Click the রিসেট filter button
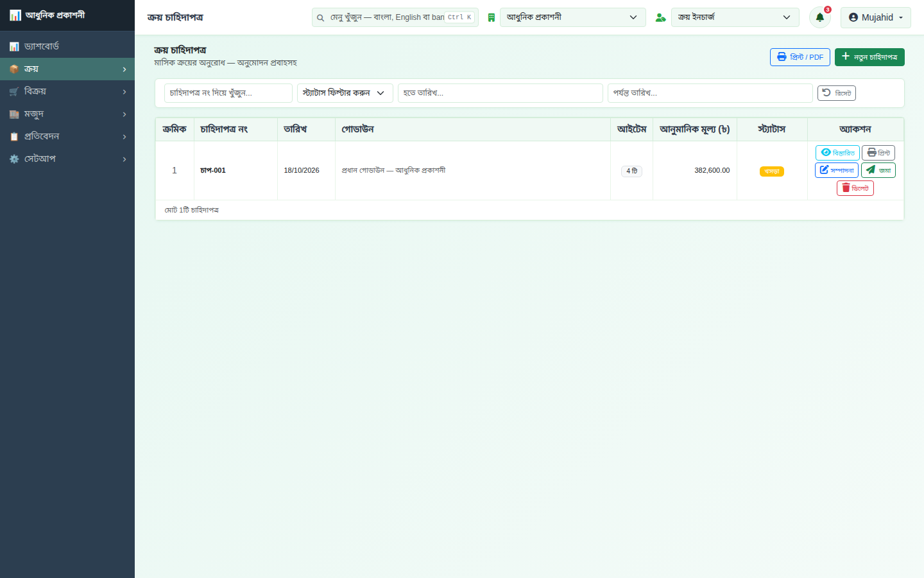The width and height of the screenshot is (924, 578). tap(837, 93)
